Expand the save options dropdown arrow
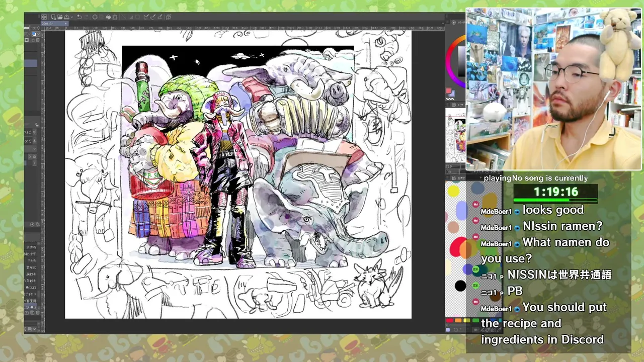644x362 pixels. (x=71, y=17)
